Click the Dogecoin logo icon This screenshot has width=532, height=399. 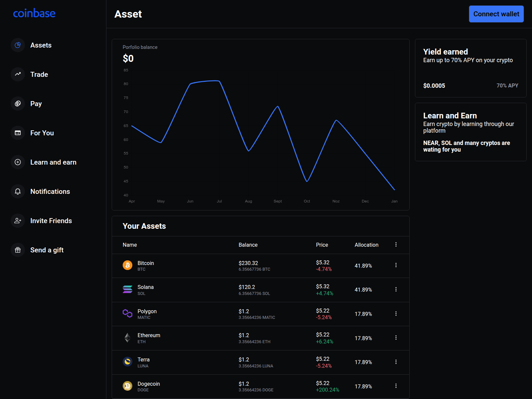(128, 386)
